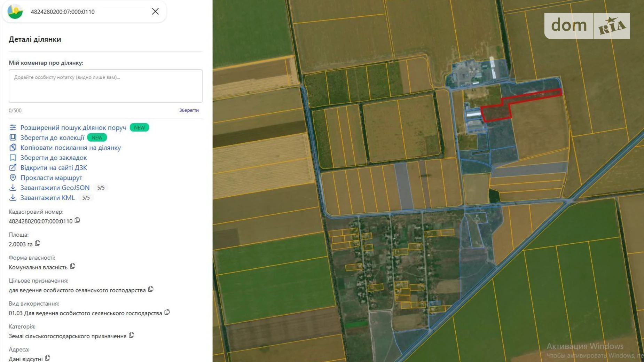644x362 pixels.
Task: Click into the personal comment text box
Action: click(105, 86)
